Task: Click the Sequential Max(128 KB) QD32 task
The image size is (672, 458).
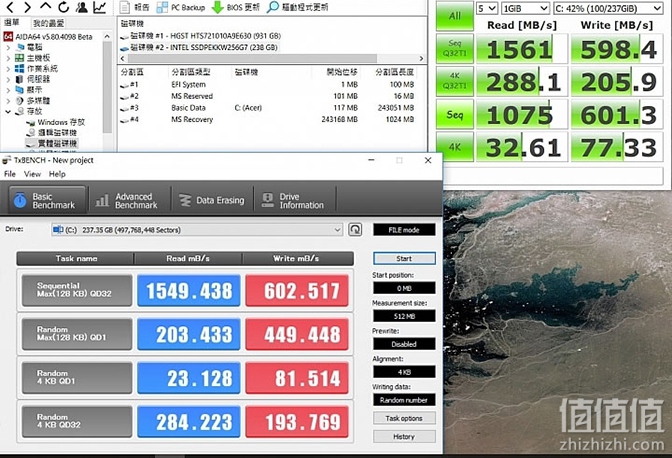Action: (77, 290)
